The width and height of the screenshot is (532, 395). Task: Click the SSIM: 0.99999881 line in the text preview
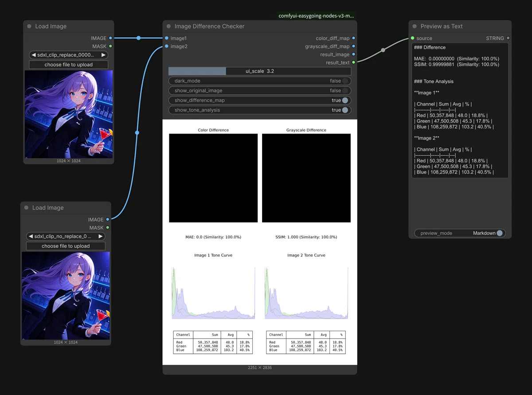point(457,64)
